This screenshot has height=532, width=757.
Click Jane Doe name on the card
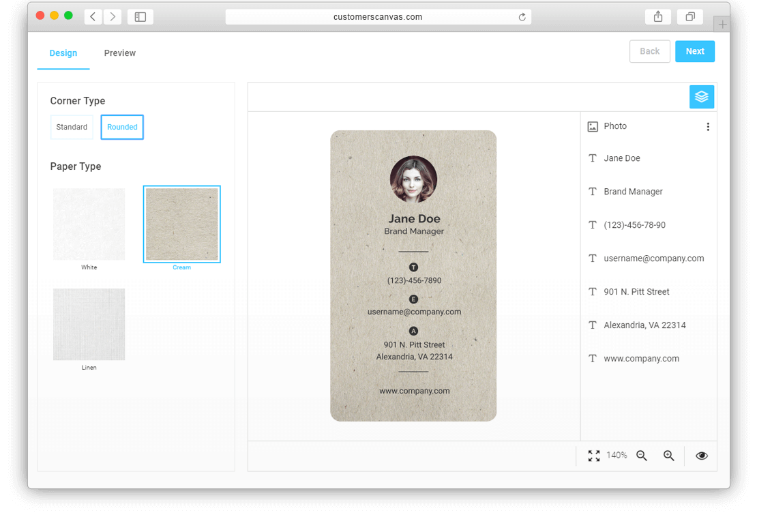414,219
